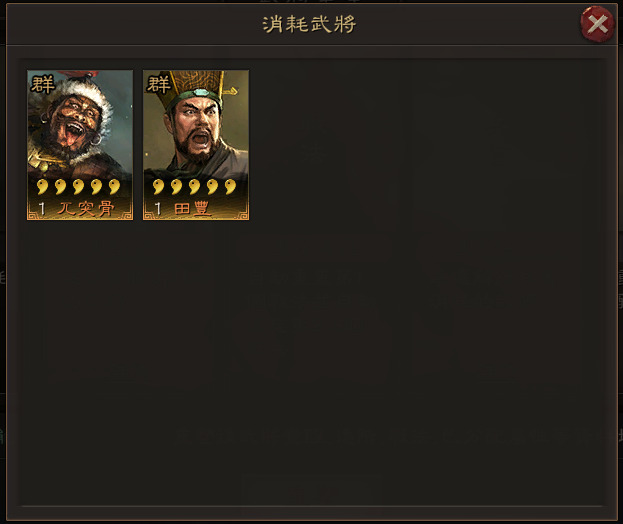Click level number 1 on 兀突骨 card
The height and width of the screenshot is (524, 623).
click(x=42, y=209)
